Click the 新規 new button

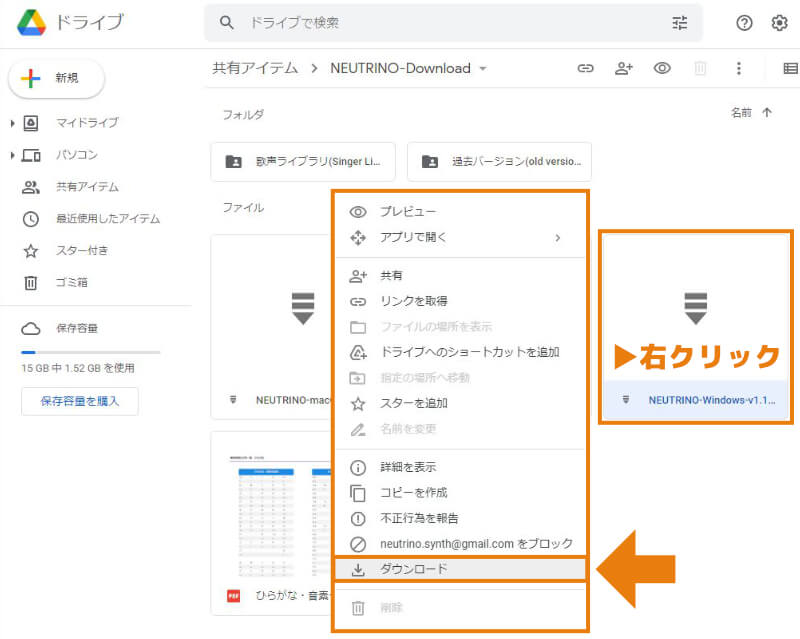pos(56,78)
